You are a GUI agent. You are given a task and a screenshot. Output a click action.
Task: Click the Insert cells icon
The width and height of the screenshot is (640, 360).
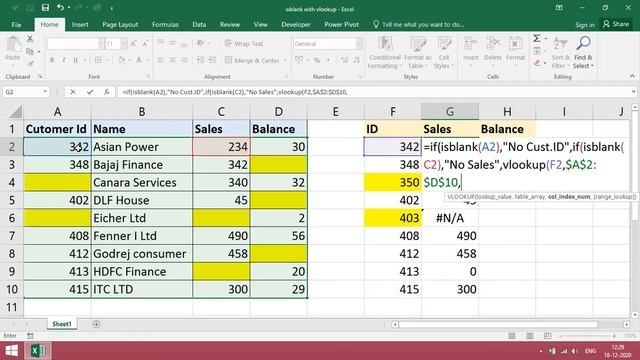coord(471,43)
